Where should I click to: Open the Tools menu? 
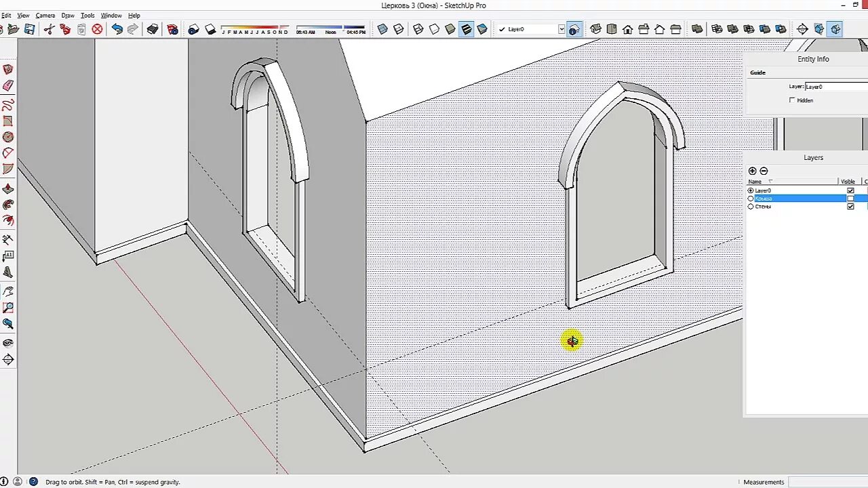tap(87, 15)
